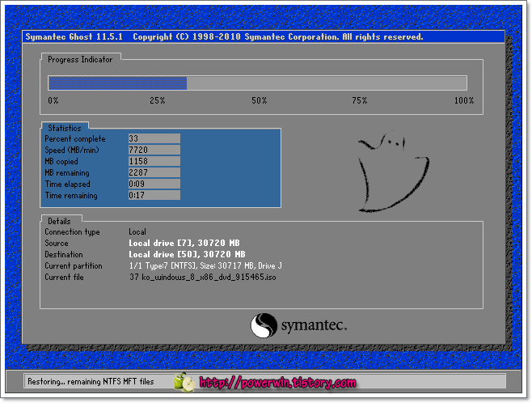Click the Percent complete value 33
532x403 pixels.
coord(154,138)
